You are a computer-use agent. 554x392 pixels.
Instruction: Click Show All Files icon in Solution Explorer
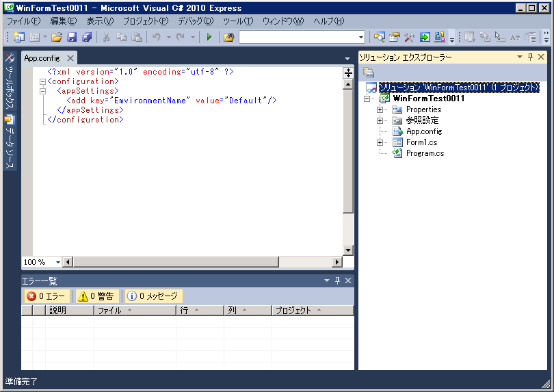pos(369,73)
